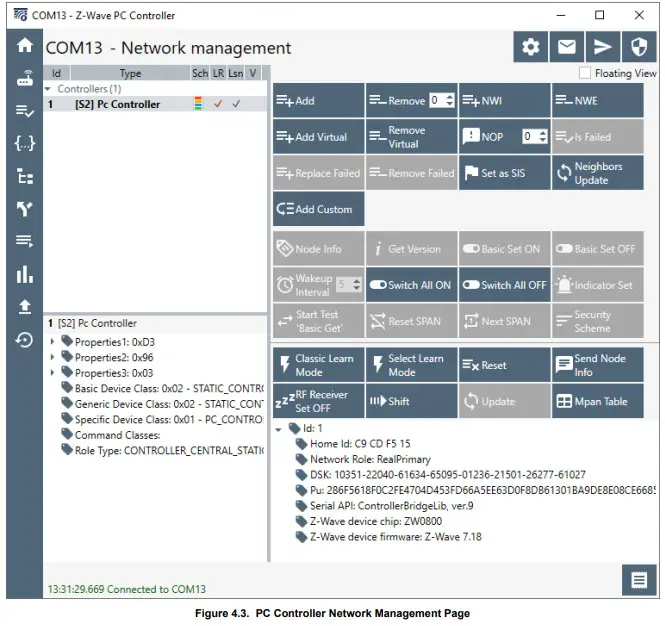The image size is (665, 626).
Task: Click the Add Virtual button
Action: pyautogui.click(x=319, y=137)
